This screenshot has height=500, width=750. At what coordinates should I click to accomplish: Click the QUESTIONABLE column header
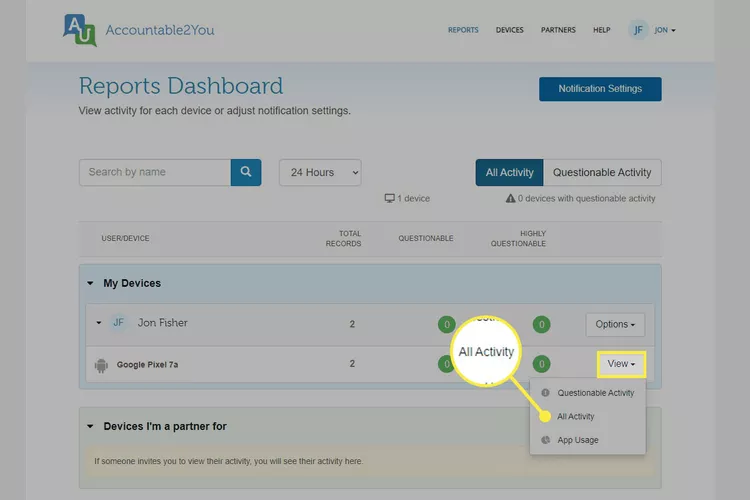click(x=426, y=238)
